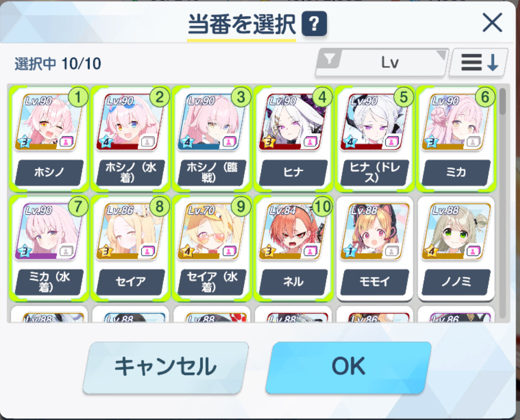This screenshot has width=520, height=420.
Task: Click the star badge on ホシノ card
Action: [24, 142]
